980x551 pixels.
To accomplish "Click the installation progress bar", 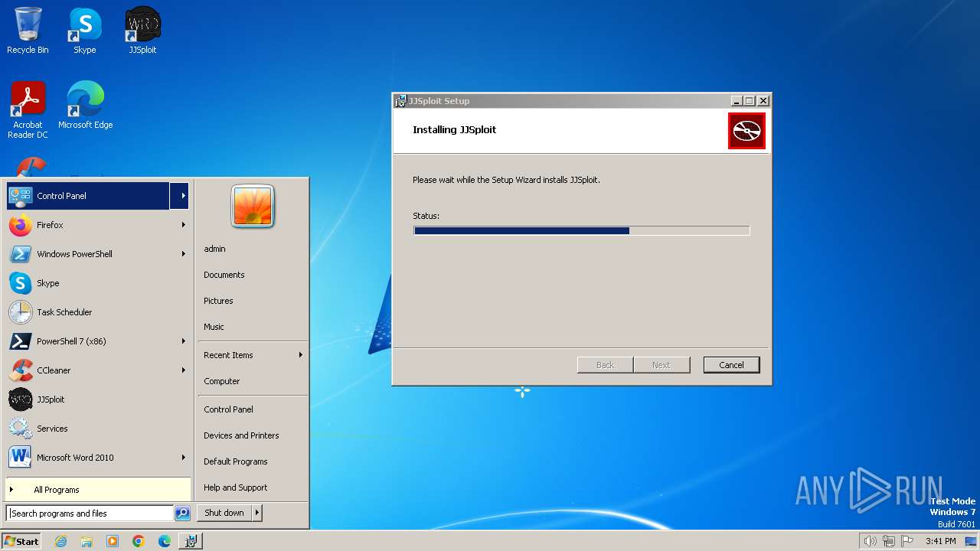I will click(x=581, y=230).
